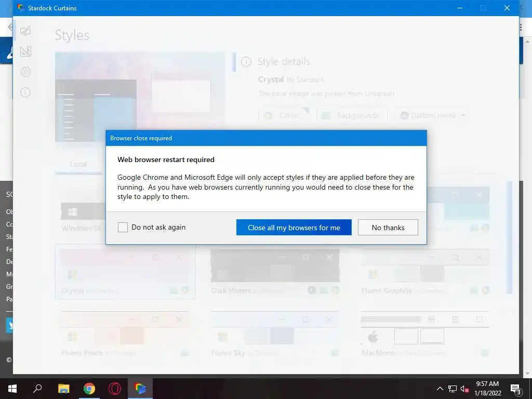The image size is (532, 399).
Task: Click the background image icon on MacMono card
Action: click(x=485, y=353)
